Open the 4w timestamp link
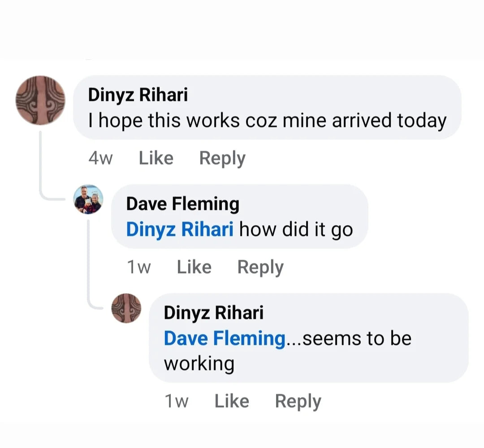 click(100, 158)
